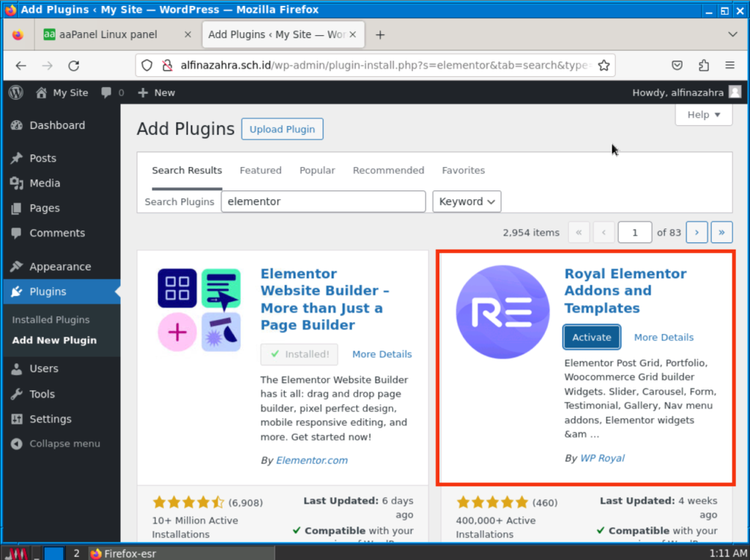Open a new browser tab with plus icon

[380, 34]
